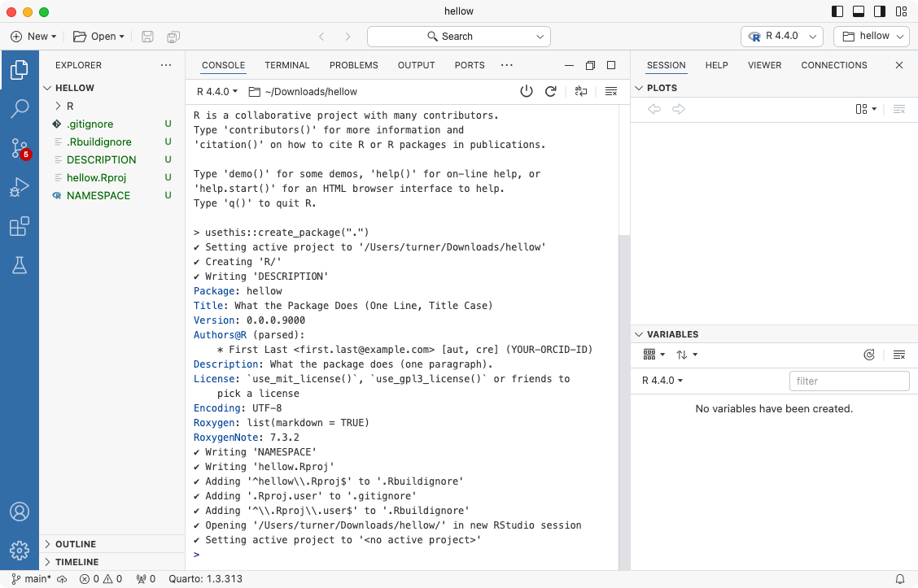Refresh the Variables pane
The image size is (918, 588).
tap(868, 354)
